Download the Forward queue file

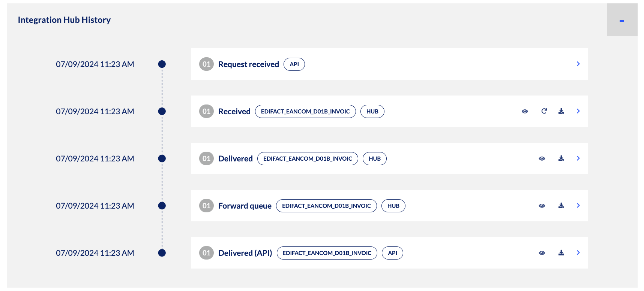click(x=561, y=205)
